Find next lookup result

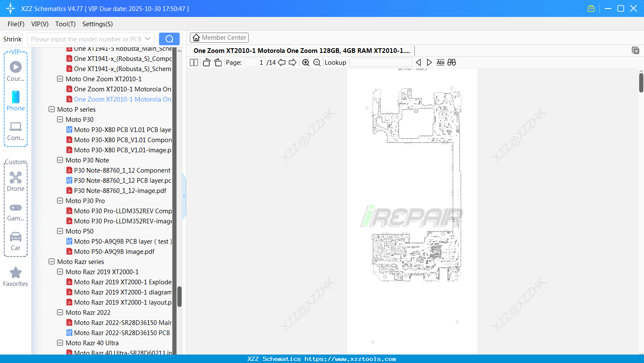point(429,63)
